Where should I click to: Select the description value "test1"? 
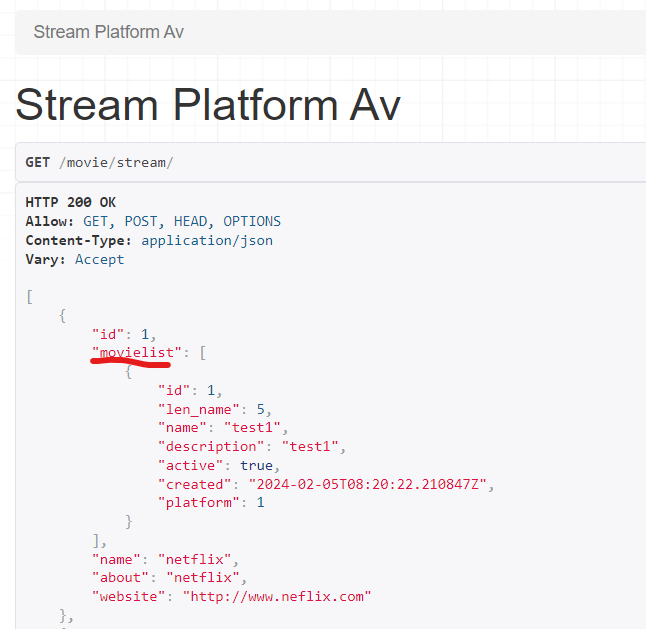310,447
